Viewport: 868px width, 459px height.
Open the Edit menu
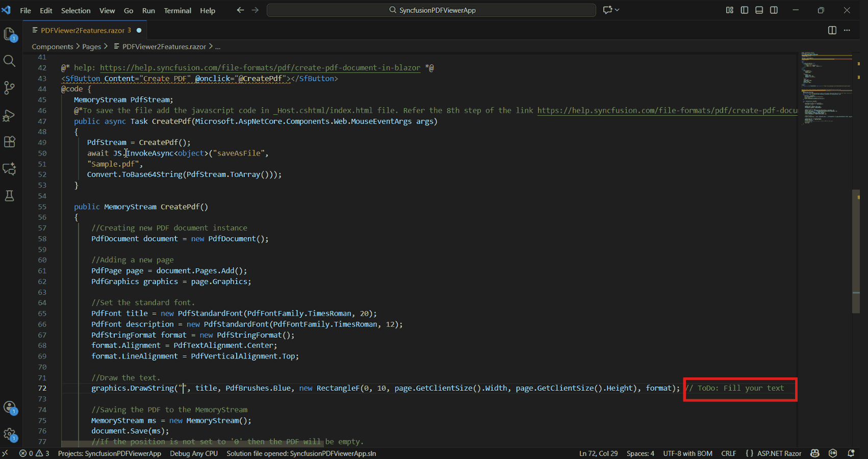click(46, 10)
